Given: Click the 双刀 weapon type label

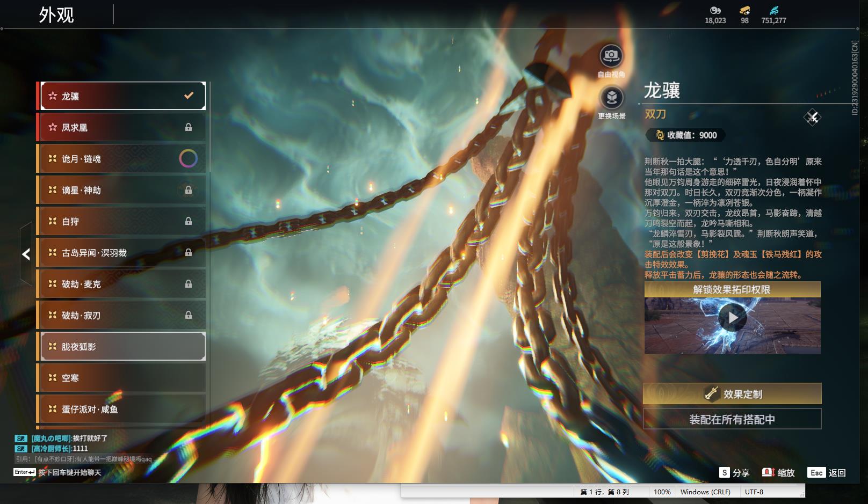Looking at the screenshot, I should pos(655,114).
